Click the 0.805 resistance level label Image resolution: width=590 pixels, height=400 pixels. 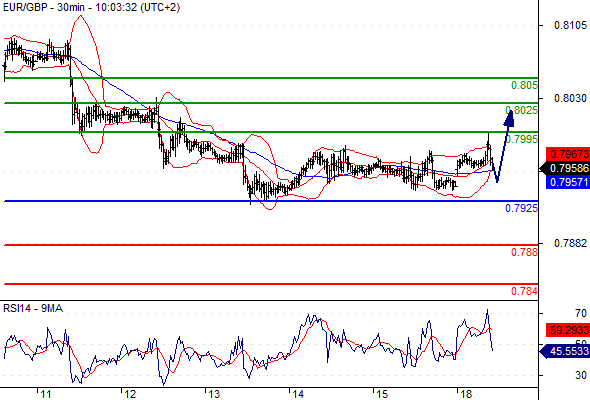524,85
